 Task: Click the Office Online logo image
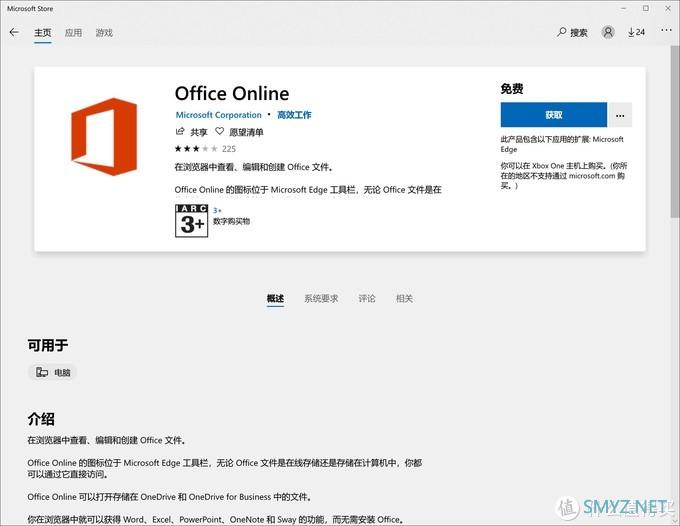point(104,137)
